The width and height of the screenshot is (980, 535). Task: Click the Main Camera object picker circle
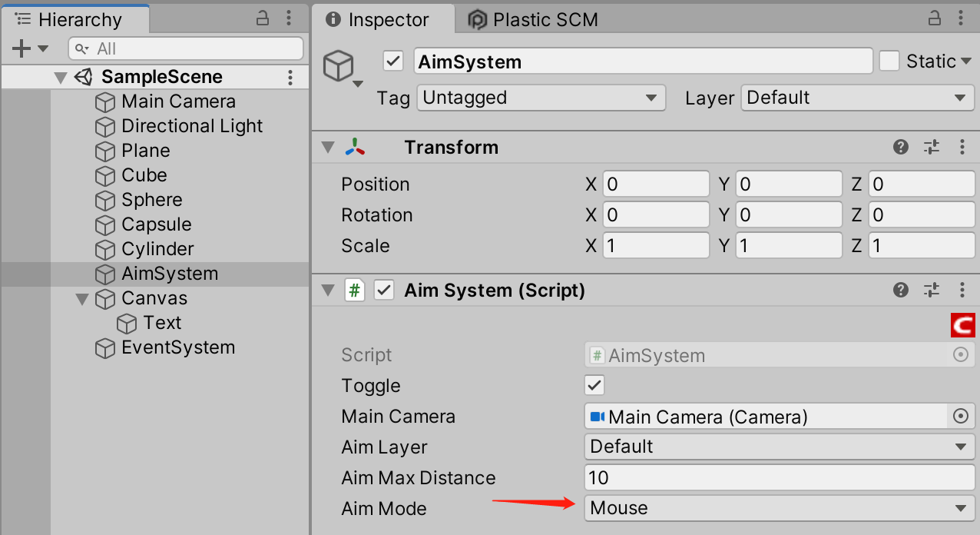pos(960,416)
